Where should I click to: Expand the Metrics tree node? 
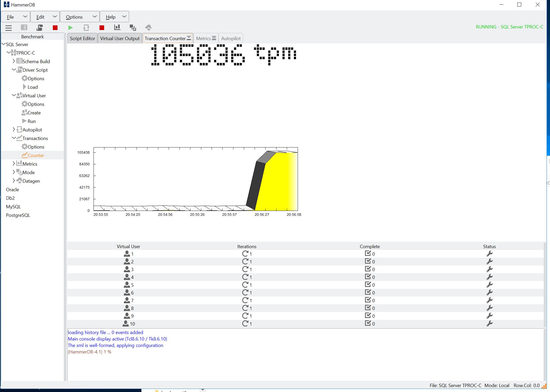tap(14, 164)
